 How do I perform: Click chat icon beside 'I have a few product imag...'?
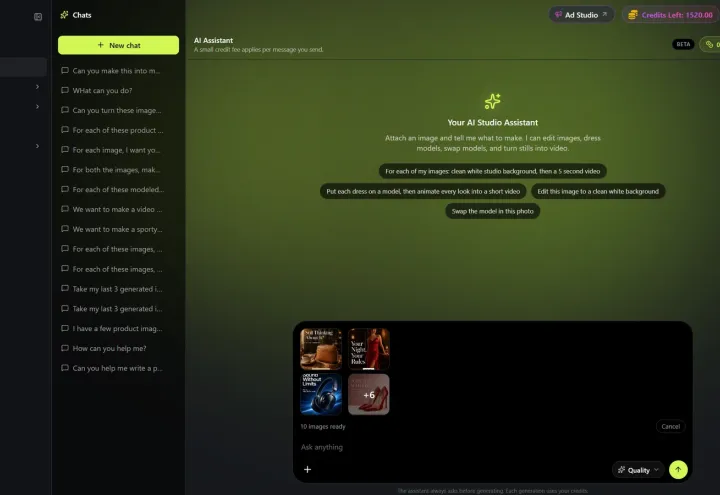[x=65, y=328]
